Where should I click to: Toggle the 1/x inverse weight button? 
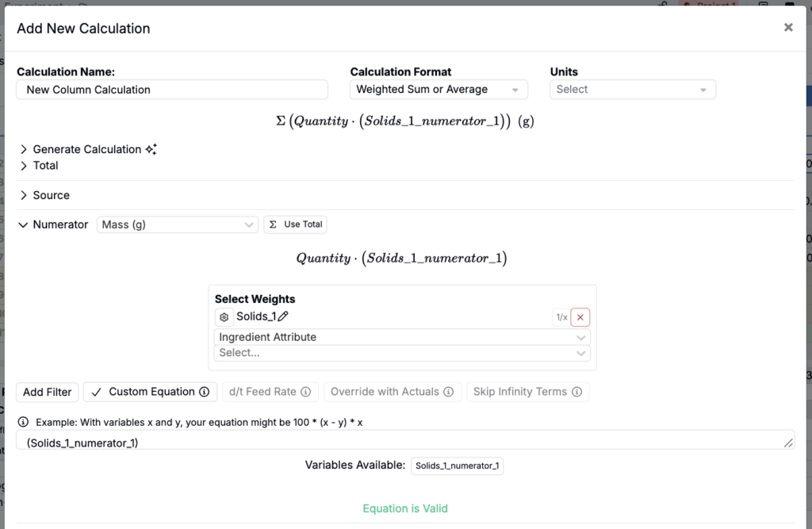(561, 317)
